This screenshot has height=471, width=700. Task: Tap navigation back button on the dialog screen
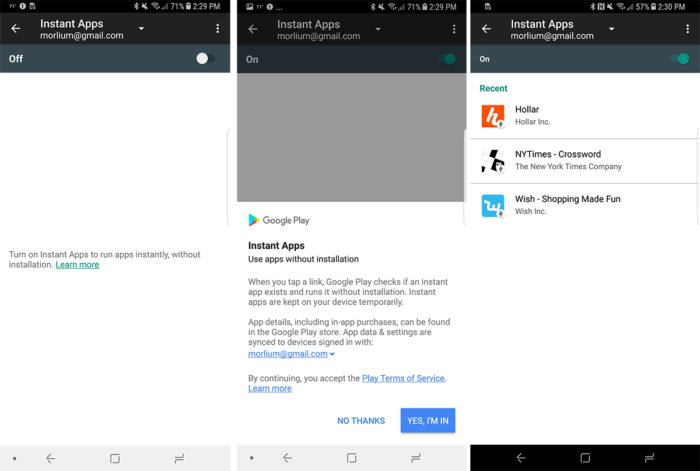(x=288, y=458)
